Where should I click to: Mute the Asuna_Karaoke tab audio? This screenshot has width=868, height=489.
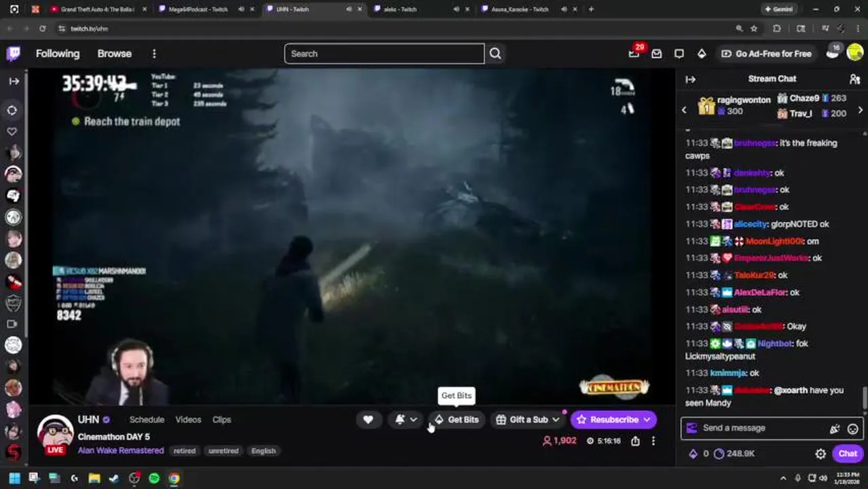pyautogui.click(x=564, y=10)
